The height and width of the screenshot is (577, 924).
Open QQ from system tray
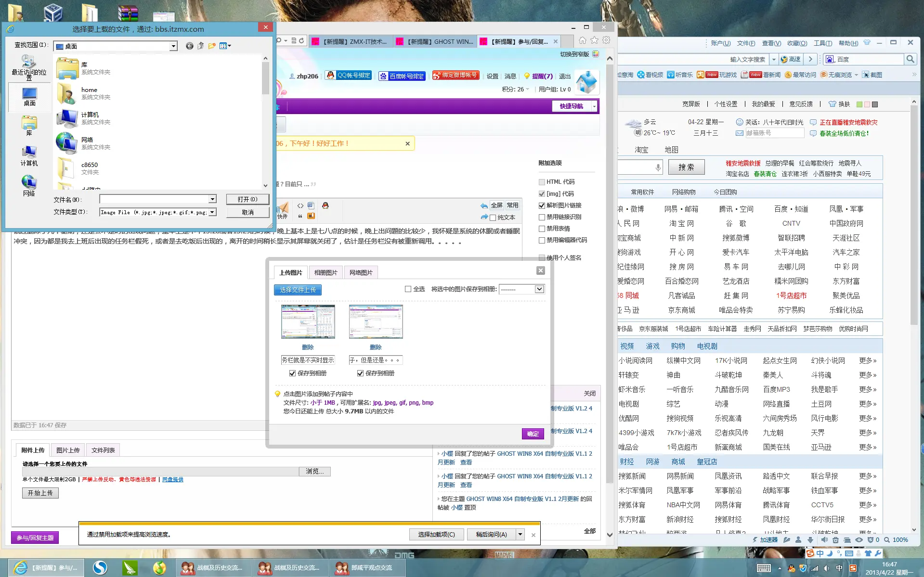point(792,568)
